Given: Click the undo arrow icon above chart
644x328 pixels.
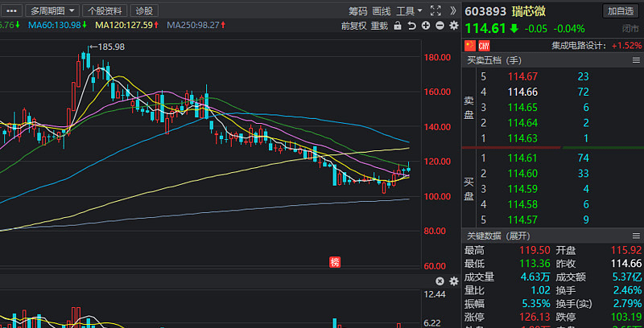Looking at the screenshot, I should pyautogui.click(x=411, y=26).
